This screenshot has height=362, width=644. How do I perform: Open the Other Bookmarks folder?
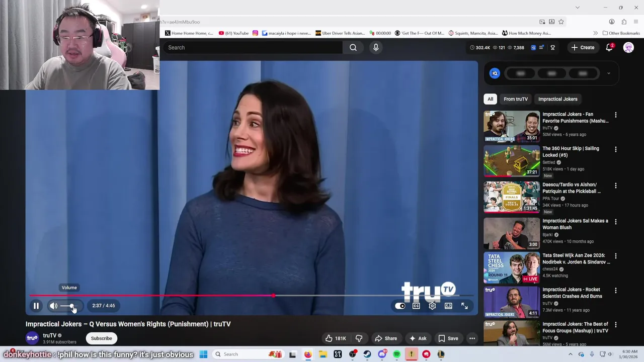620,33
